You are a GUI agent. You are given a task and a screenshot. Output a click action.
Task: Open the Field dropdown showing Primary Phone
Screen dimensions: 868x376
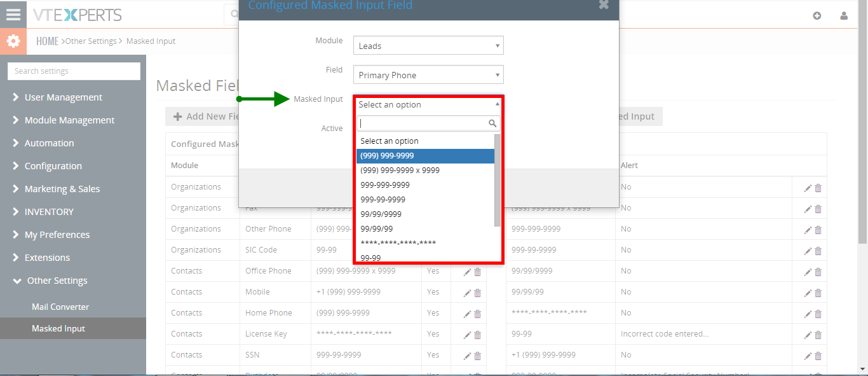tap(428, 74)
